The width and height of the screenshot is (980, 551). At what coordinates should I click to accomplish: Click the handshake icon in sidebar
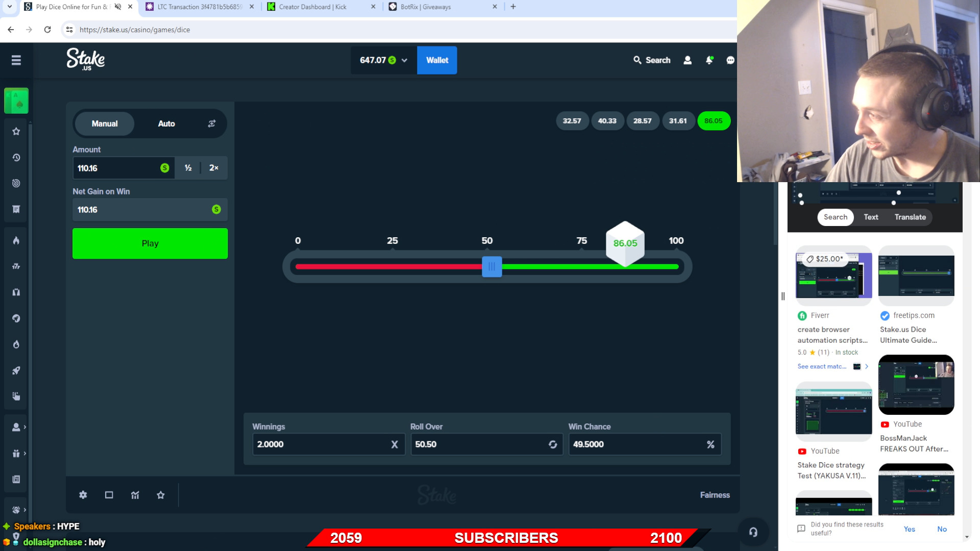pyautogui.click(x=16, y=510)
